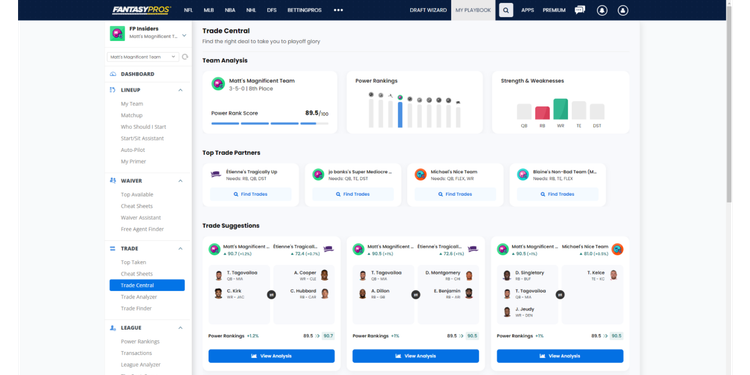Open the NFL menu

point(188,10)
